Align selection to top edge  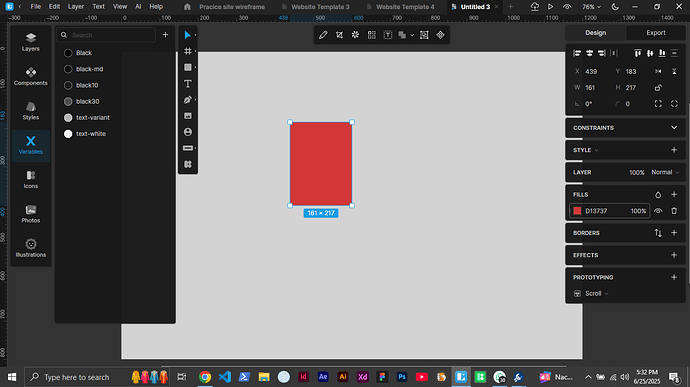point(637,53)
